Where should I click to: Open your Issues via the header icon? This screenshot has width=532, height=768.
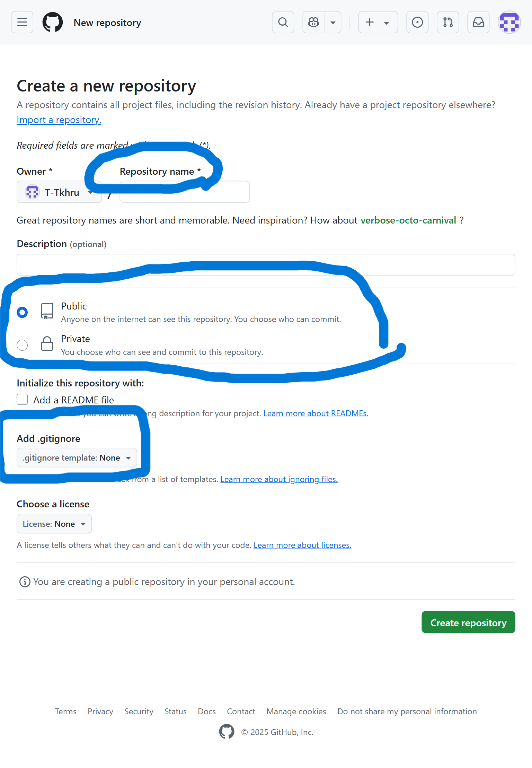click(417, 22)
